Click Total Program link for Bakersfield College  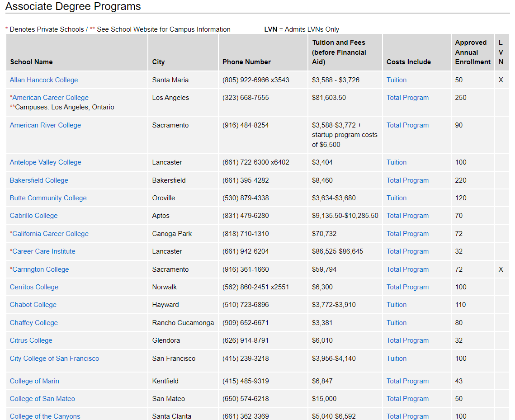coord(407,180)
